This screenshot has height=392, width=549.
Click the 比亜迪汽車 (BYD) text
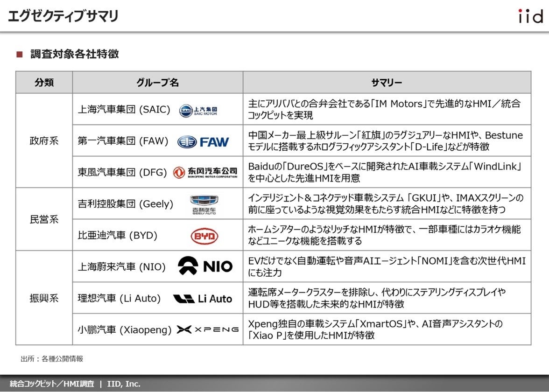(x=117, y=236)
